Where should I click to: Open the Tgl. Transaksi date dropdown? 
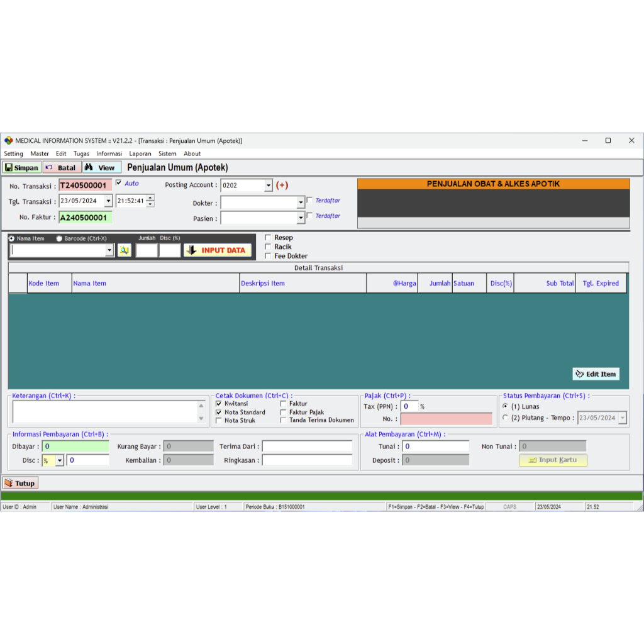108,201
